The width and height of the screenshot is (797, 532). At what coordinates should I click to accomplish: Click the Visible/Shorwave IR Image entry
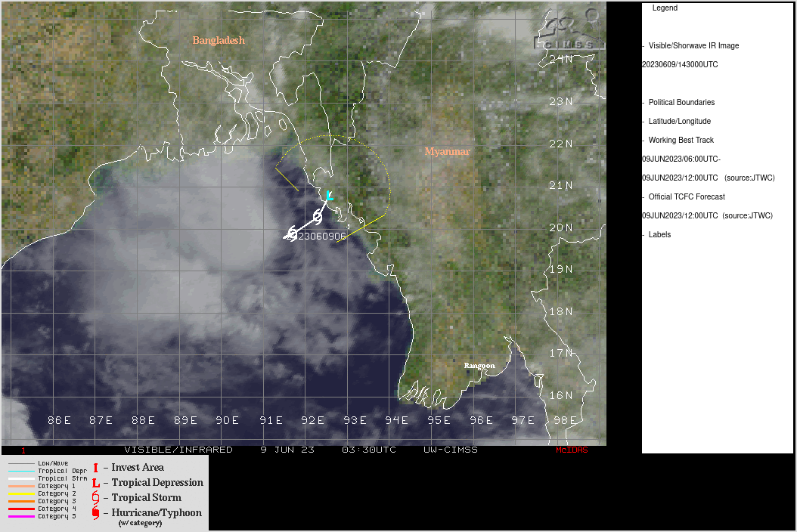[x=693, y=45]
